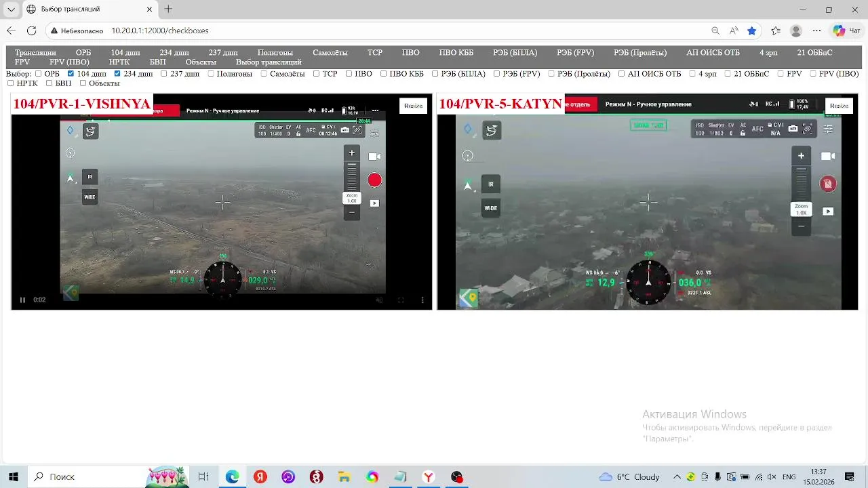Open the Copilot Чат button

pyautogui.click(x=847, y=30)
